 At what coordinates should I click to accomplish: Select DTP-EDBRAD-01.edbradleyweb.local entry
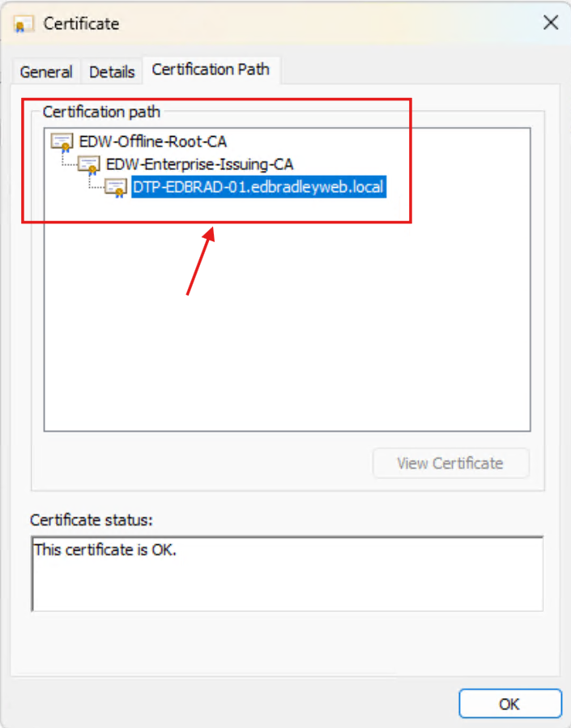(x=258, y=186)
